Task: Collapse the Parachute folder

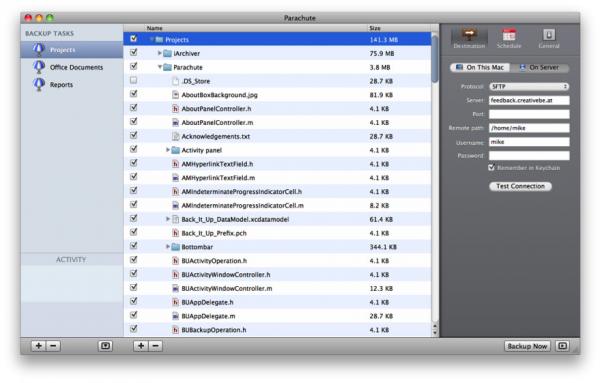Action: [160, 67]
